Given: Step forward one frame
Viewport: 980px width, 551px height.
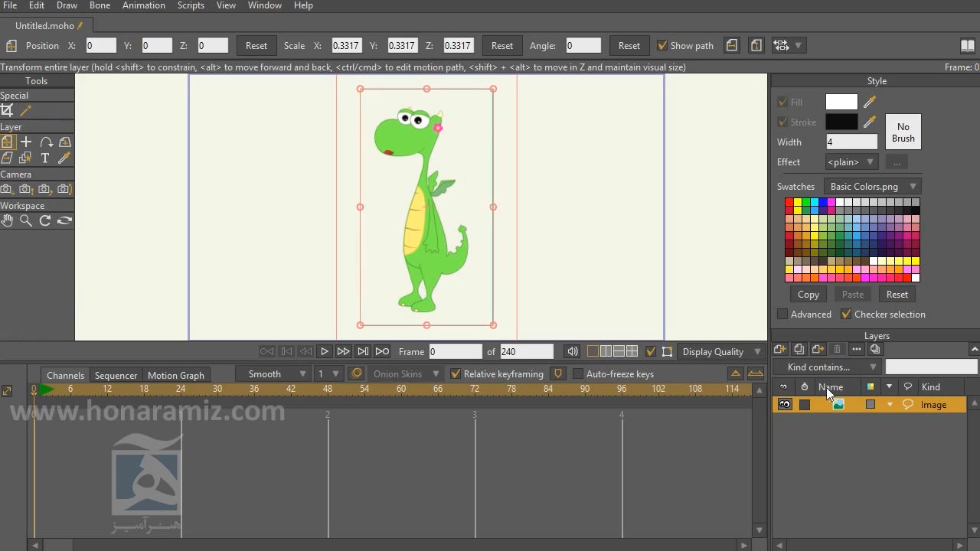Looking at the screenshot, I should pyautogui.click(x=343, y=351).
